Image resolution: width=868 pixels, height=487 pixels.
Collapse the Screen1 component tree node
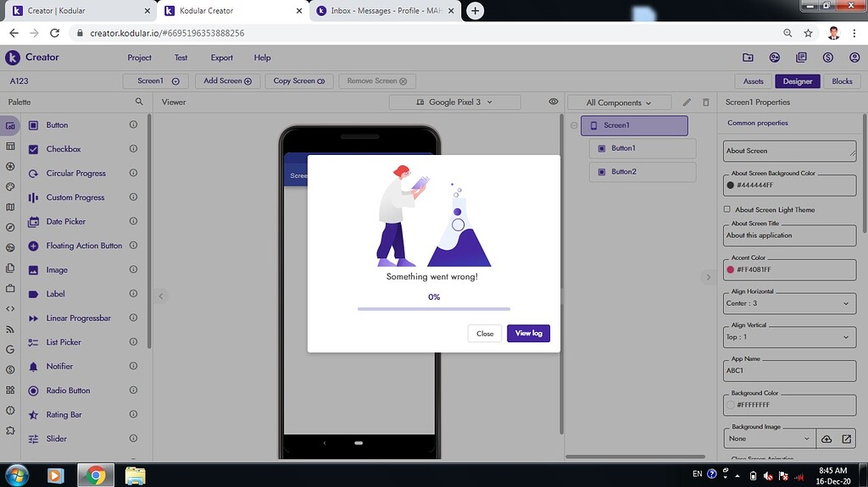(x=574, y=125)
